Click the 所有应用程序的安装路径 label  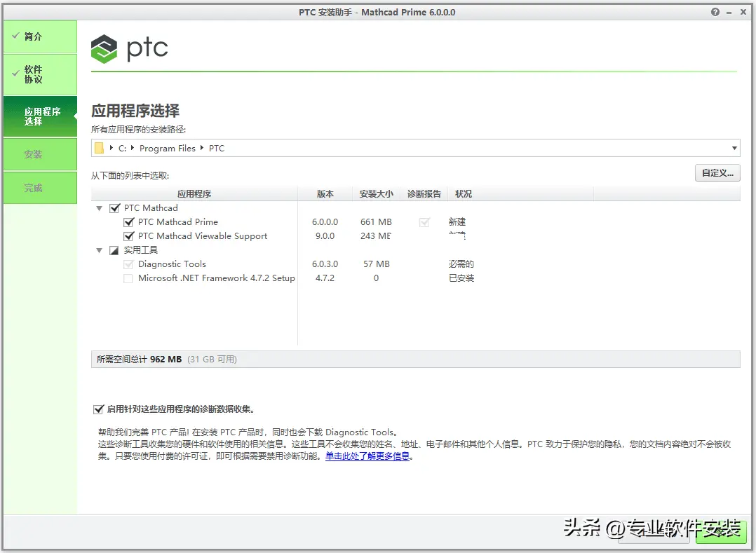pyautogui.click(x=138, y=130)
